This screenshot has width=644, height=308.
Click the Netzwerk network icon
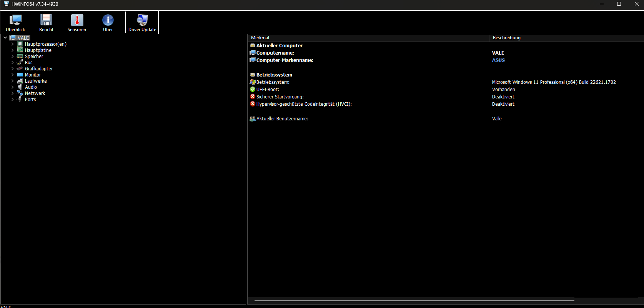20,93
